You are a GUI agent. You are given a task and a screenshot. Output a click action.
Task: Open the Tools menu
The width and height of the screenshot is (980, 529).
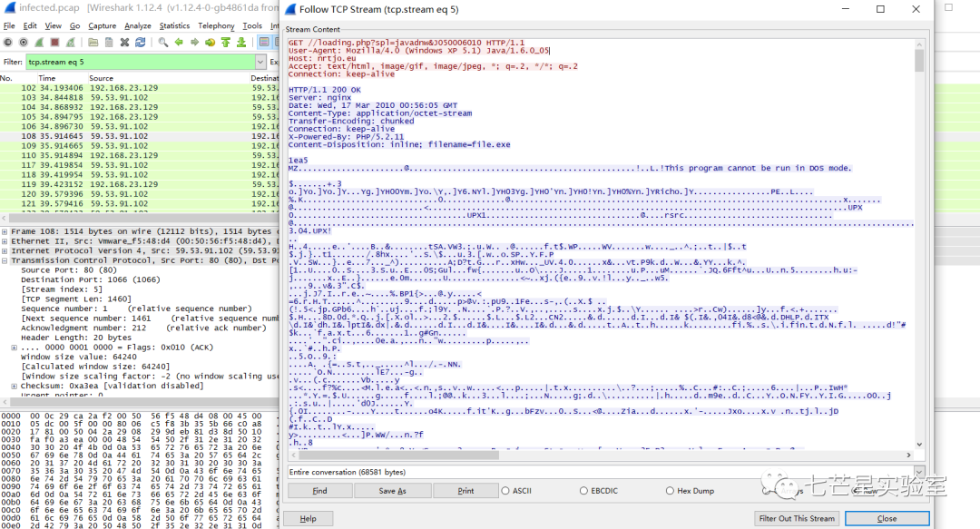pos(252,25)
